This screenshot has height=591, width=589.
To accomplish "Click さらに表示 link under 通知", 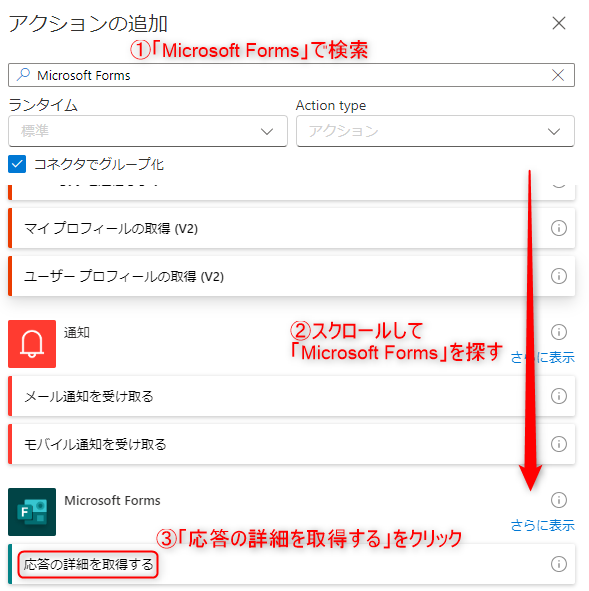I will [543, 357].
